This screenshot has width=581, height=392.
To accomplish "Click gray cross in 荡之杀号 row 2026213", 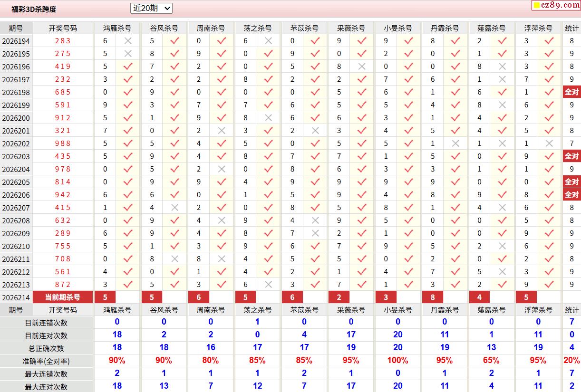I will pos(268,285).
